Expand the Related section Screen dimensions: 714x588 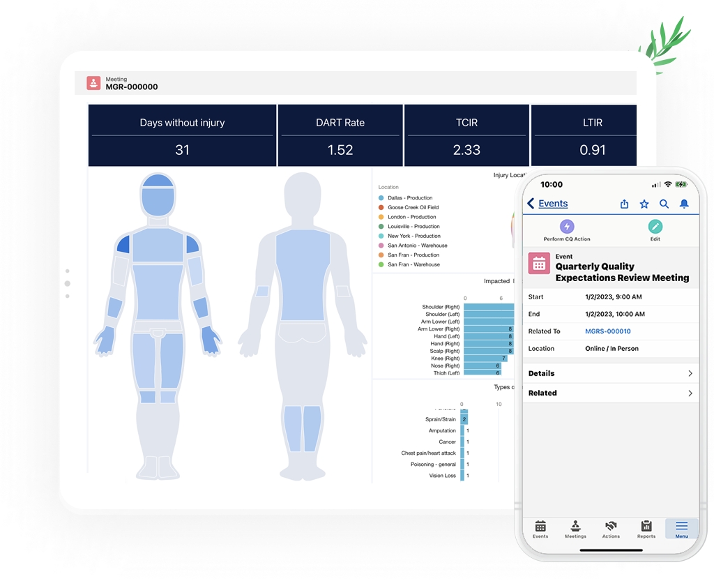611,393
